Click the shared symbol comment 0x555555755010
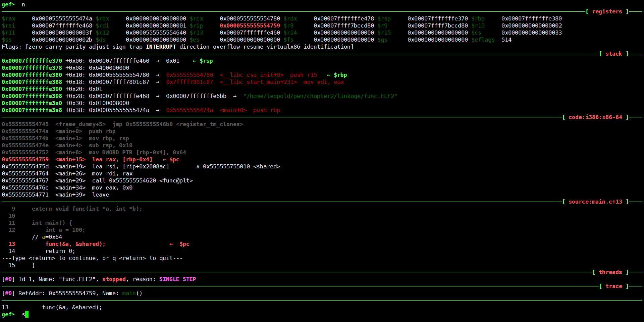644x322 pixels. (x=238, y=166)
